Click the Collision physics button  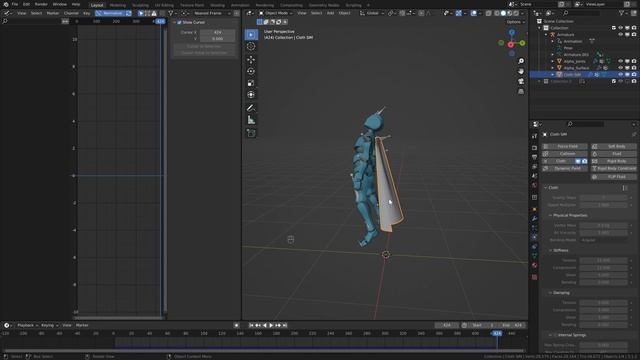(x=565, y=154)
